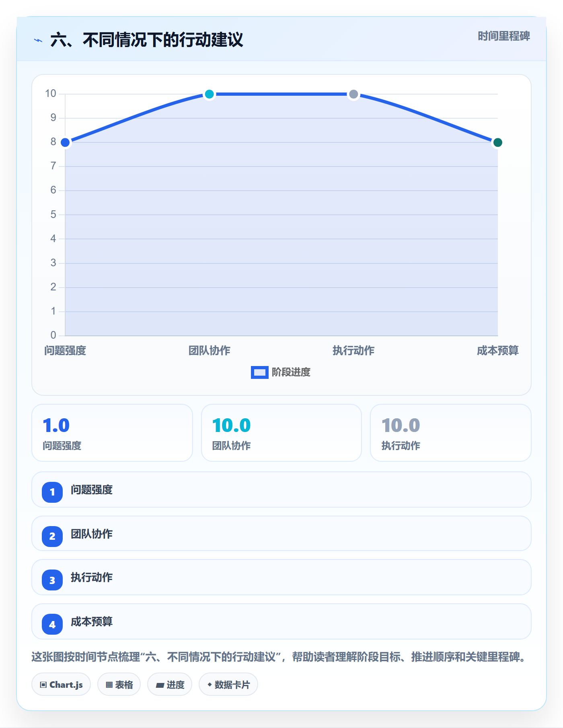Image resolution: width=563 pixels, height=728 pixels.
Task: Click the green data point at 成本预算
Action: (x=497, y=142)
